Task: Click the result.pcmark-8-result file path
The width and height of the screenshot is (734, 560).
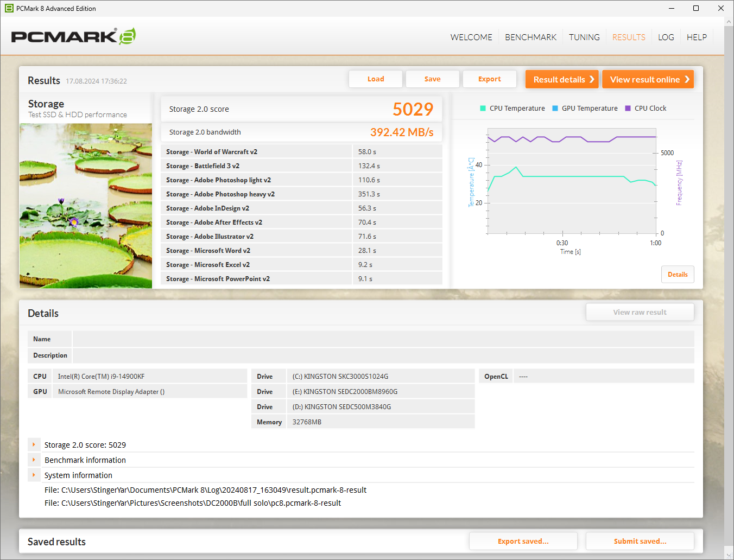Action: [x=205, y=490]
